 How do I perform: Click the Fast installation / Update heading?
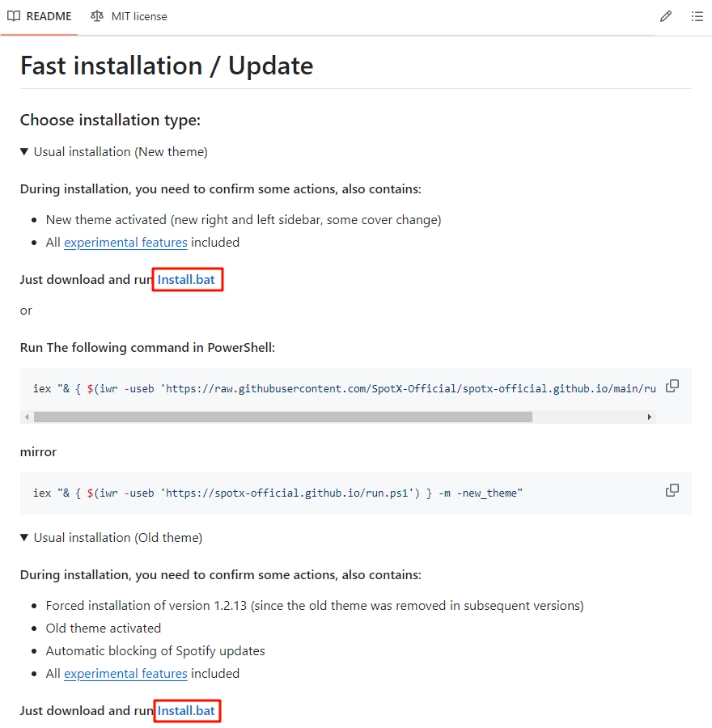tap(167, 66)
